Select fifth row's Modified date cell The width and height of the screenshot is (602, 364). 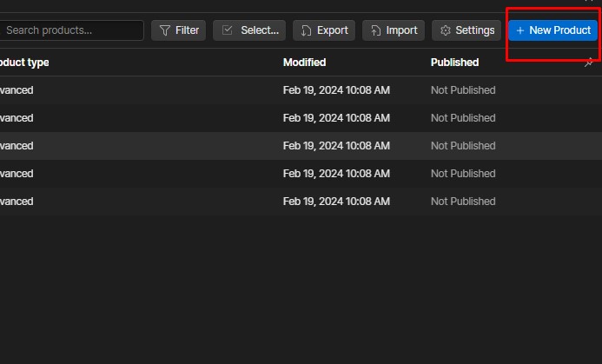(x=336, y=202)
